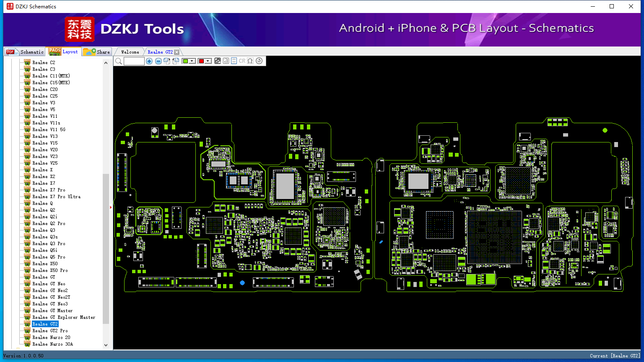Viewport: 644px width, 362px height.
Task: Choose Realme C20 from the list
Action: 45,89
